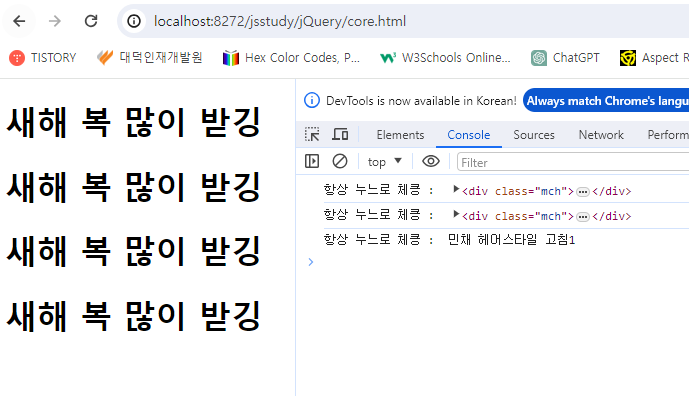This screenshot has width=689, height=396.
Task: Open the Hex Color Codes bookmark
Action: [291, 58]
